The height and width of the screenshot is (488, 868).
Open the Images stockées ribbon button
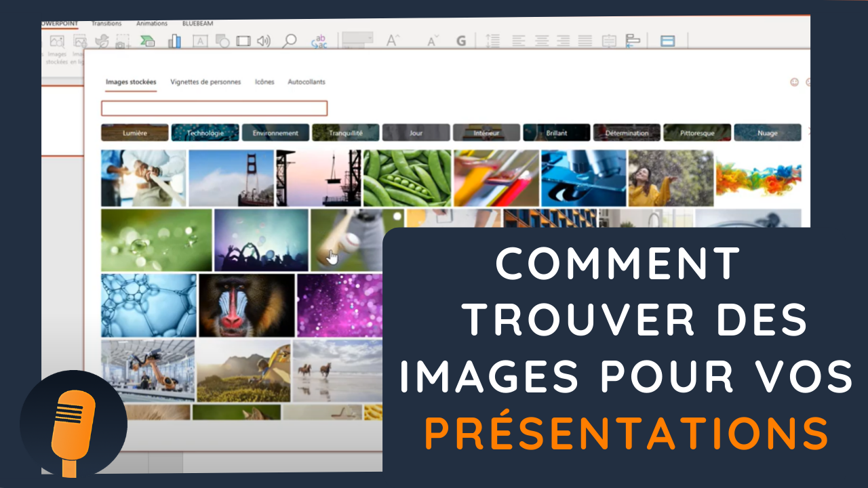tap(57, 46)
